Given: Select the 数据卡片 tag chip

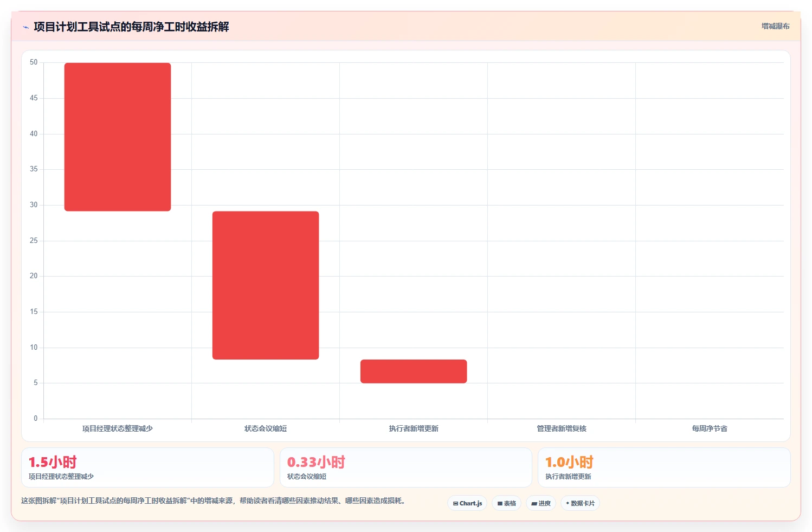Looking at the screenshot, I should click(580, 503).
